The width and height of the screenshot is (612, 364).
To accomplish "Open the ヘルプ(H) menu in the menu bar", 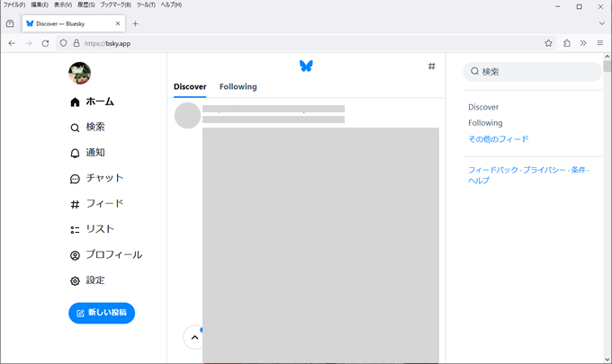I will (x=171, y=4).
